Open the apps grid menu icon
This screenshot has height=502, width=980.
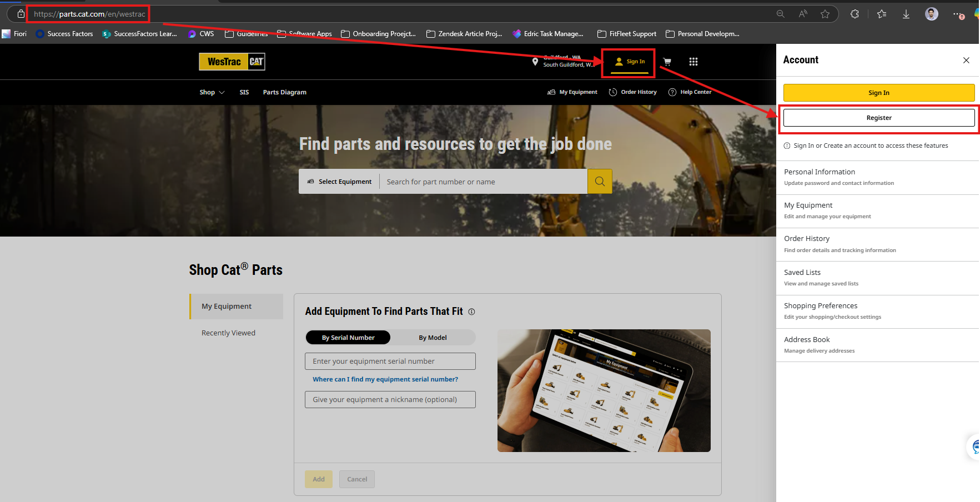(x=693, y=62)
